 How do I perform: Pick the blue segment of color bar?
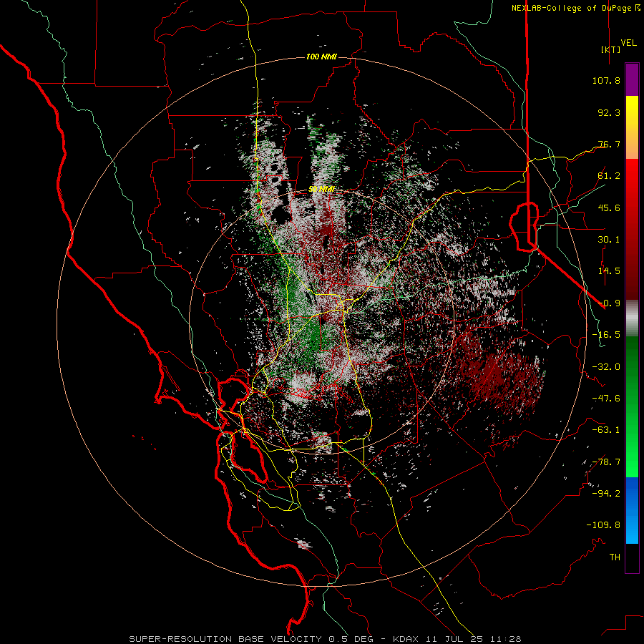coord(632,510)
